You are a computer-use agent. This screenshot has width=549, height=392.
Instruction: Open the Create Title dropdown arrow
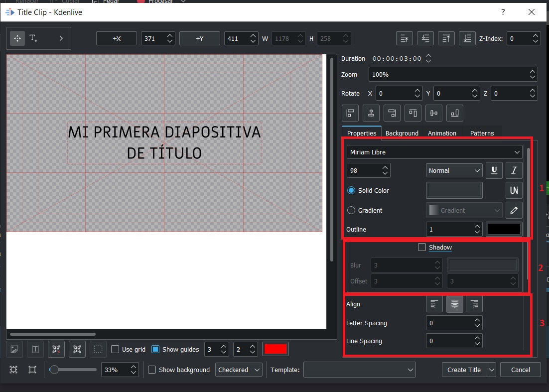point(492,370)
